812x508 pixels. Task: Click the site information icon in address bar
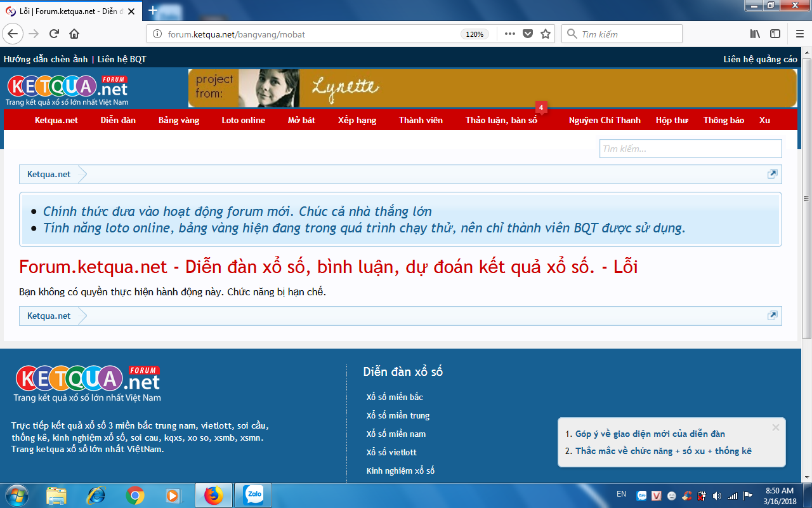tap(158, 34)
